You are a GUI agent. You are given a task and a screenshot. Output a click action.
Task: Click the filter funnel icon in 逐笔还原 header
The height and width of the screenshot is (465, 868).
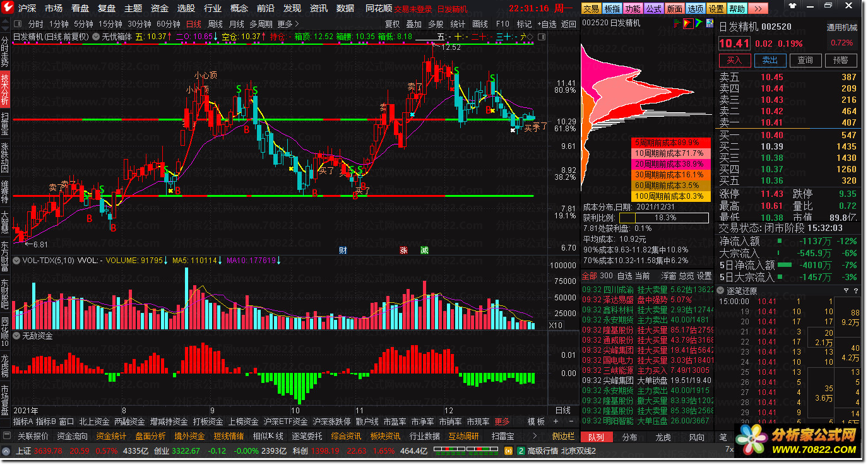[846, 291]
